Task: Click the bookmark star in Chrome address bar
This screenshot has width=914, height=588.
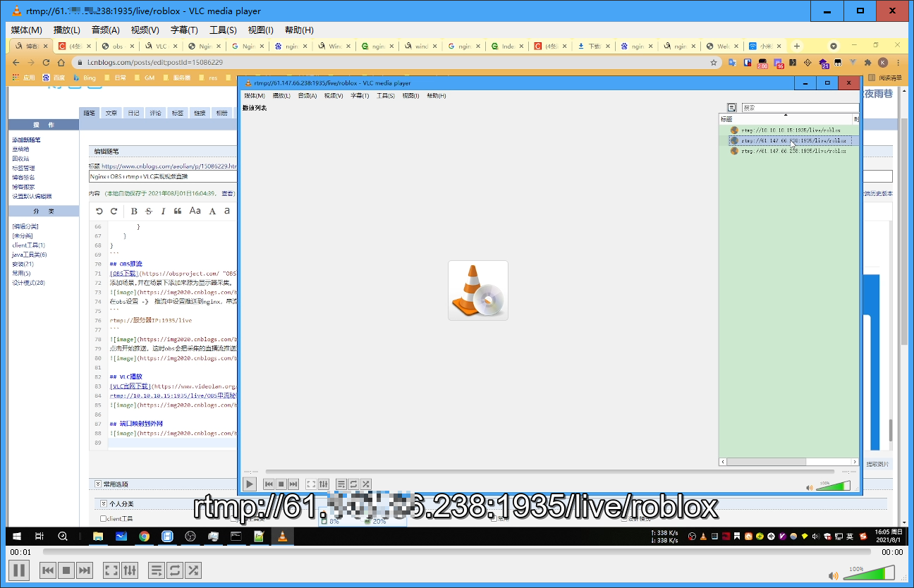Action: [x=714, y=62]
